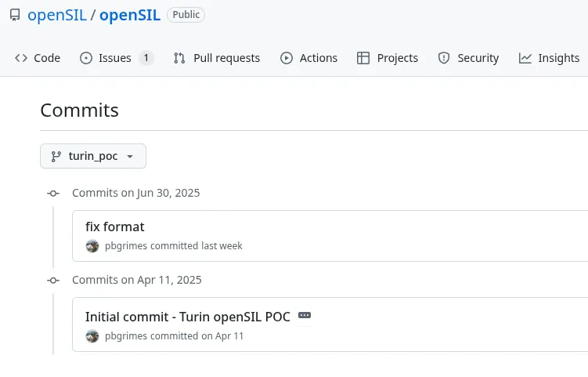This screenshot has height=377, width=588.
Task: Click the Code angle-brackets icon
Action: [21, 58]
